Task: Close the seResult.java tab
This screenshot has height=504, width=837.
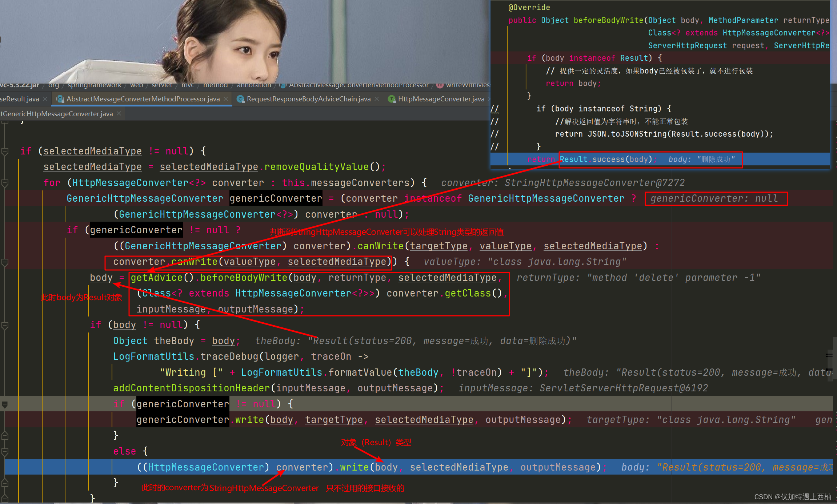Action: (x=45, y=99)
